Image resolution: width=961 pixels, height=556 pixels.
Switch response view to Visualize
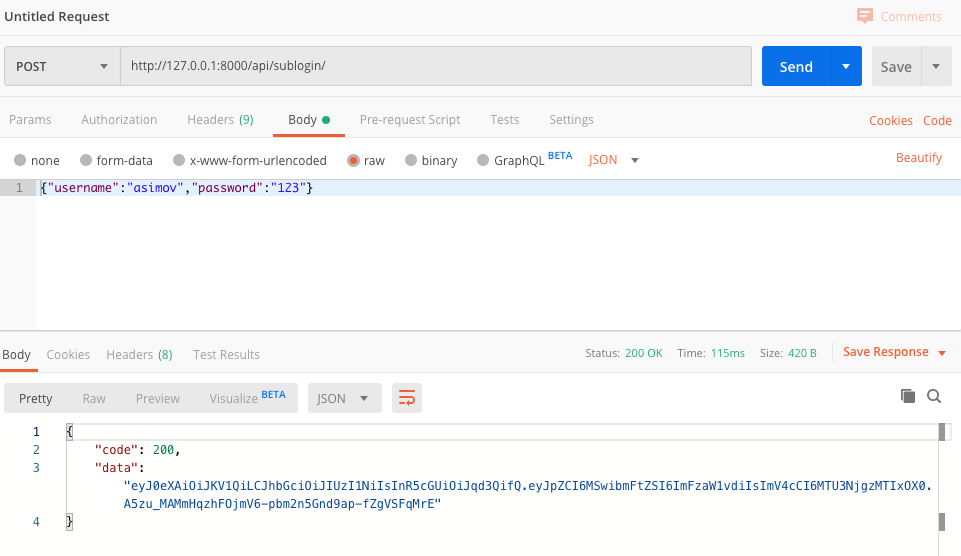247,398
